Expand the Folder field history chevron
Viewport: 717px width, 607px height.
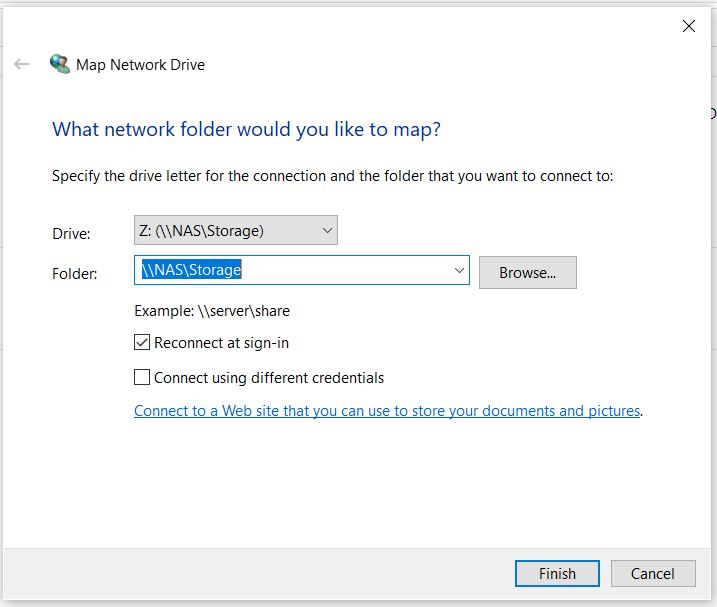460,270
